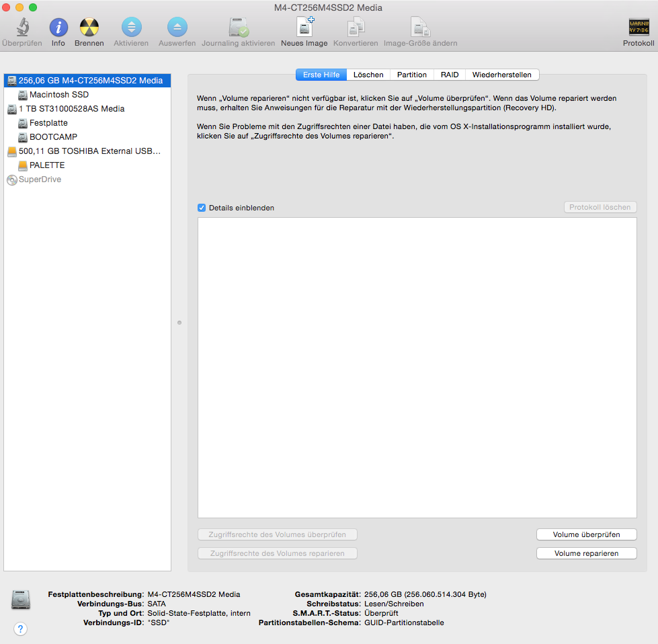Uncheck the Details einblenden checkbox

point(202,208)
